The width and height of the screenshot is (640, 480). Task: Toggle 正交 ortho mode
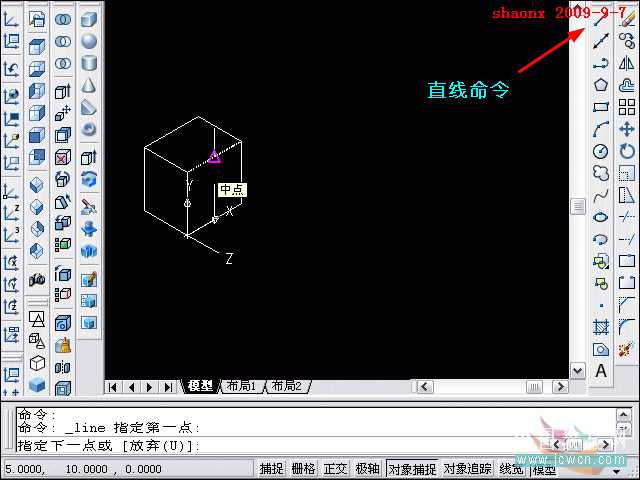[336, 469]
